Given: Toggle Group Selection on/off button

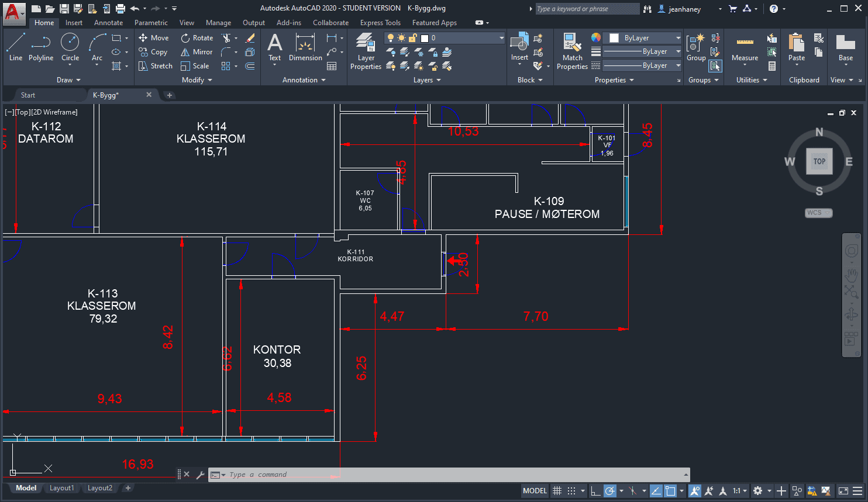Looking at the screenshot, I should (715, 66).
